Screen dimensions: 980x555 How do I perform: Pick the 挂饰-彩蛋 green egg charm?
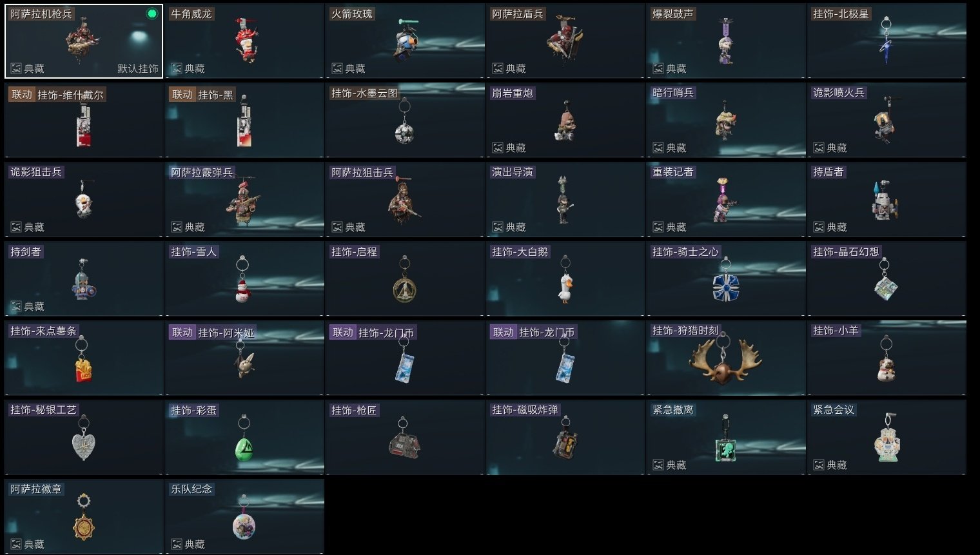pyautogui.click(x=244, y=438)
